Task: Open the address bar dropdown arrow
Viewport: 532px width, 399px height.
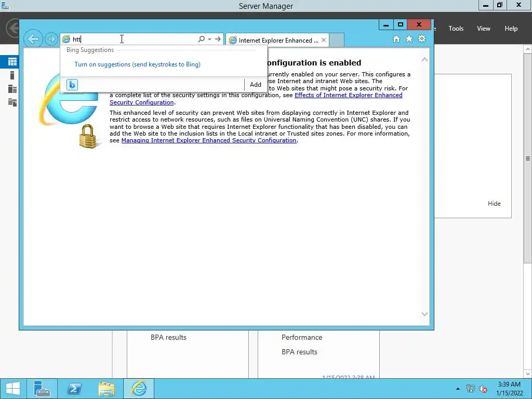Action: pyautogui.click(x=210, y=39)
